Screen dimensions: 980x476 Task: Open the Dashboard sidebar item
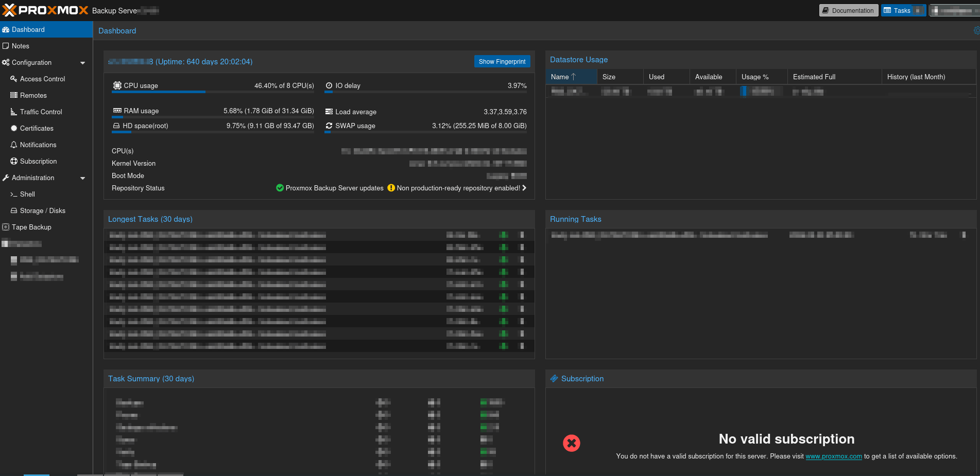click(x=46, y=29)
